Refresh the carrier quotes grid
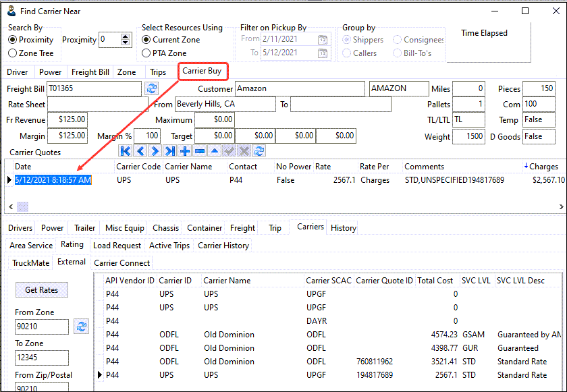The width and height of the screenshot is (567, 392). (x=259, y=151)
